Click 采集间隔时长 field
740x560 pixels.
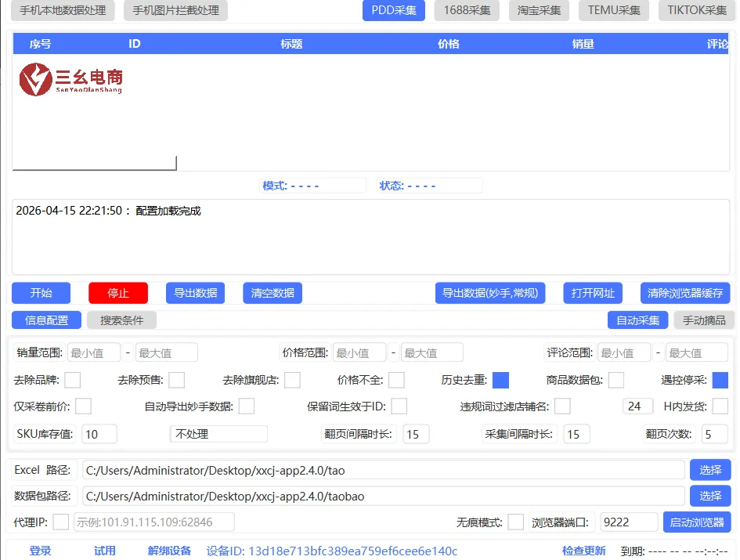[x=576, y=434]
